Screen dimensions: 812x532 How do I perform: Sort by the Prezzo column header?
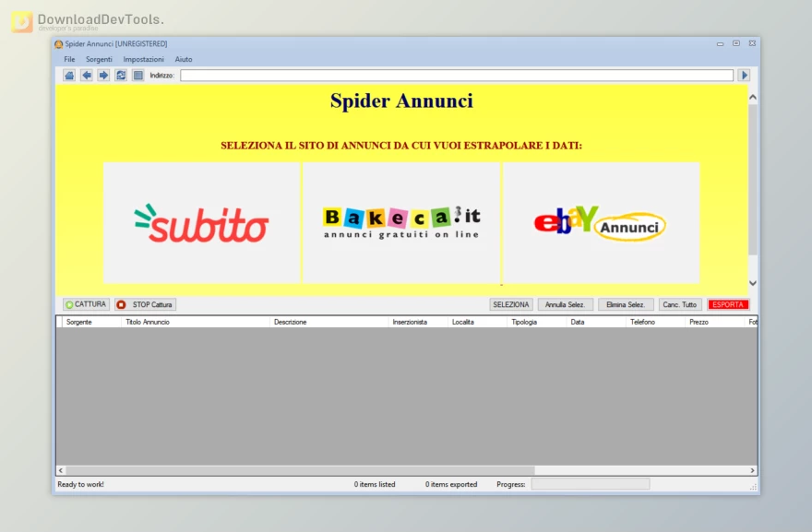click(x=714, y=322)
